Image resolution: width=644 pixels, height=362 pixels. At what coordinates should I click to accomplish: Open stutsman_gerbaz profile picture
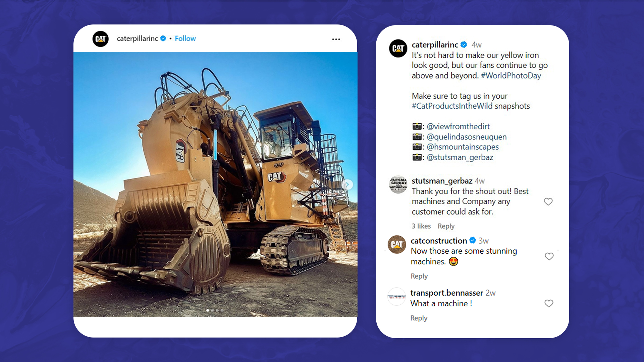pyautogui.click(x=398, y=185)
